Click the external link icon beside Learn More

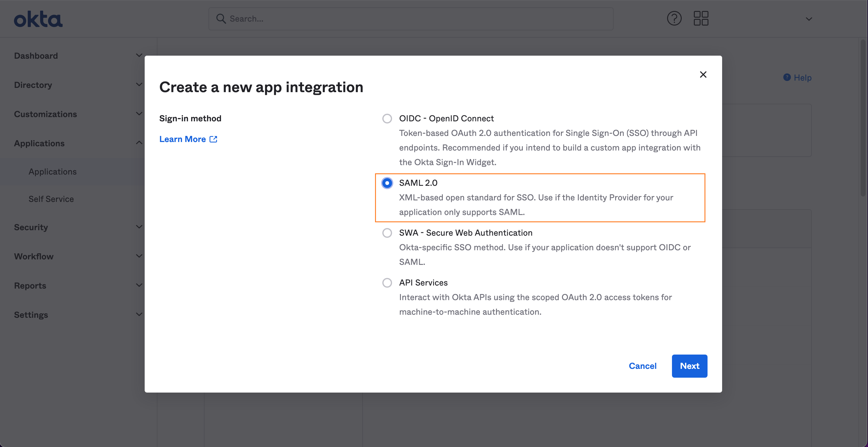[213, 139]
